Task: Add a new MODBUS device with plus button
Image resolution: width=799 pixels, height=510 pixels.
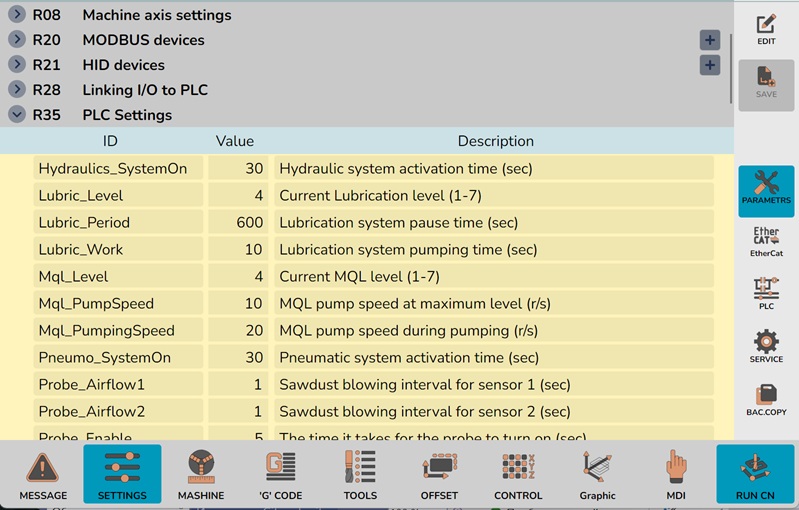Action: 709,40
